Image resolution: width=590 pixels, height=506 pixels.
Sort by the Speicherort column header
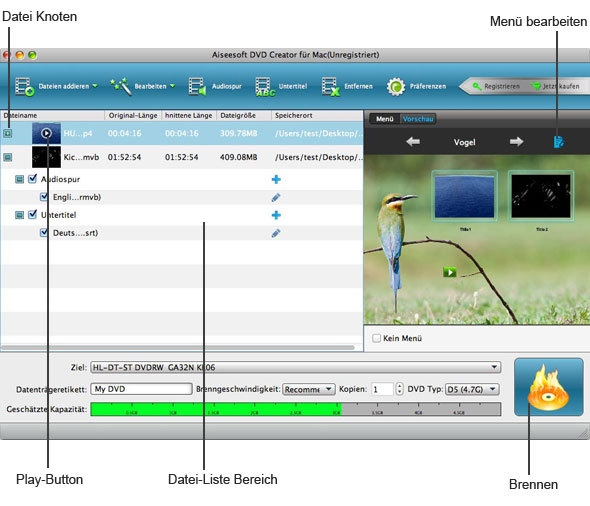coord(317,115)
